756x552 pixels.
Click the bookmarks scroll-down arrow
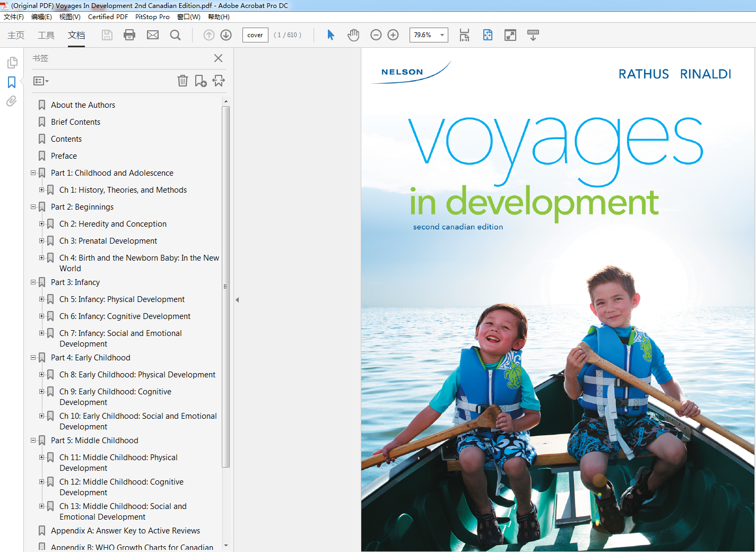[226, 546]
